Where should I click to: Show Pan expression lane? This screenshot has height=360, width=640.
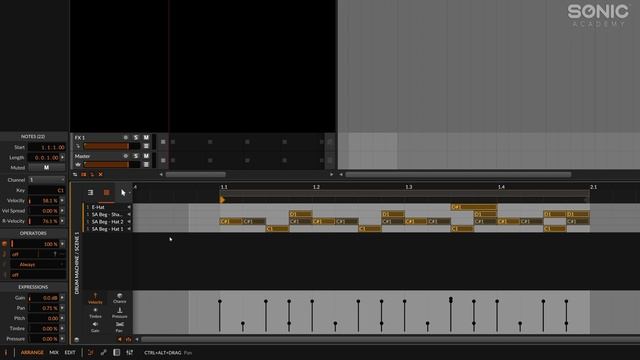coord(120,327)
